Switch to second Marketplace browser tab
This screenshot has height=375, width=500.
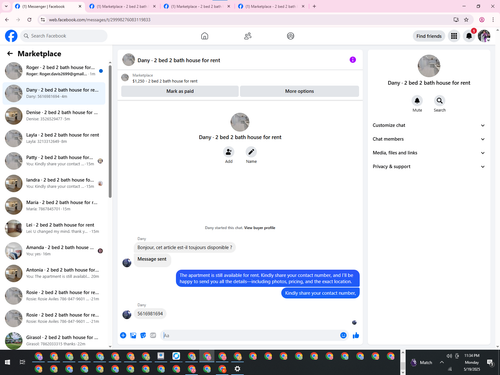(x=197, y=6)
